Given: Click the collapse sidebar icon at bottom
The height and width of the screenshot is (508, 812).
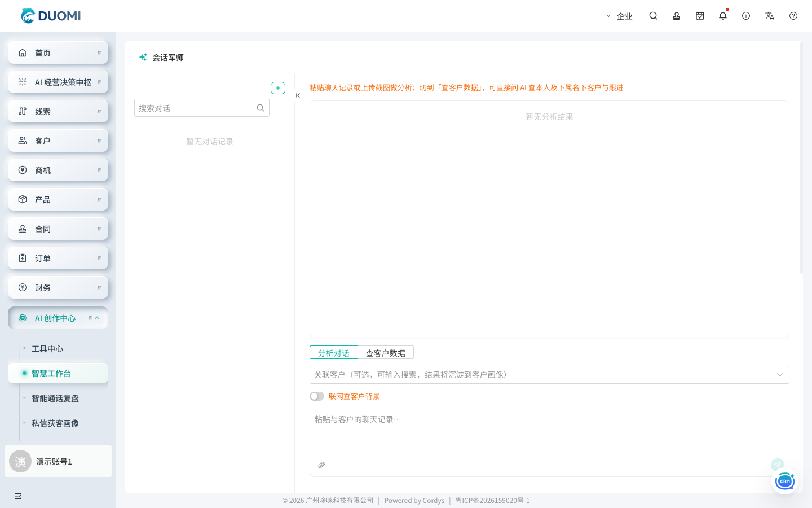Looking at the screenshot, I should pos(18,496).
